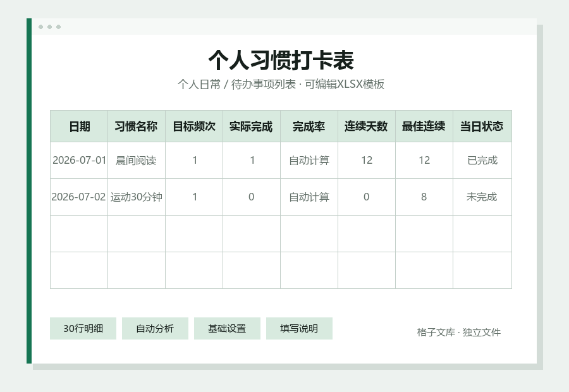The height and width of the screenshot is (392, 569).
Task: Select the 日期 column header
Action: click(x=79, y=126)
